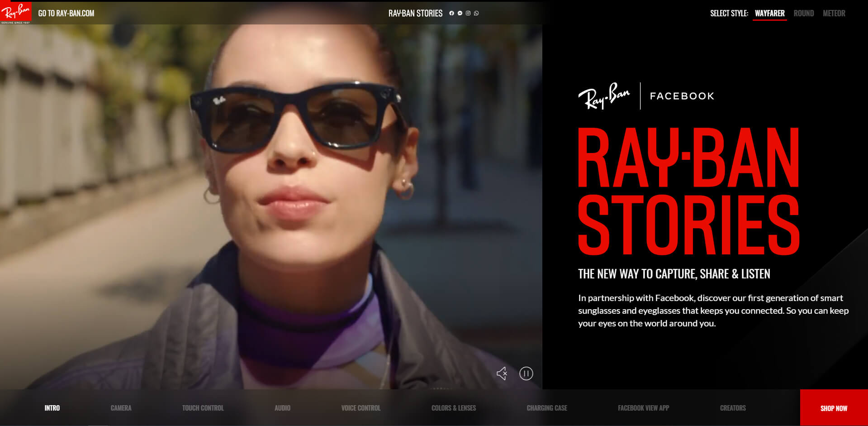Open the Facebook social icon
The height and width of the screenshot is (426, 868).
(x=451, y=13)
